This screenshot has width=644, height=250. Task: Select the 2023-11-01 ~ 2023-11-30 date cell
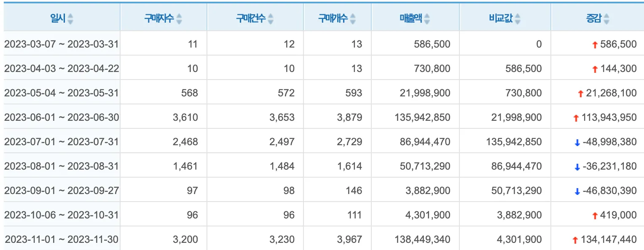pos(62,239)
